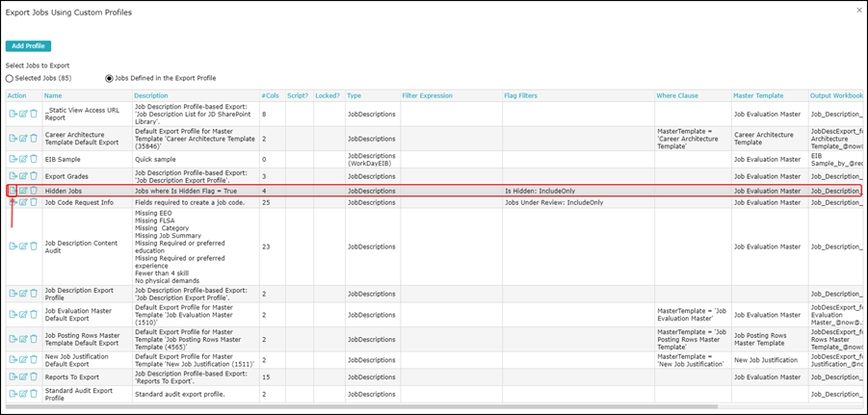
Task: Edit the Standard Audit Export Profile
Action: (23, 394)
